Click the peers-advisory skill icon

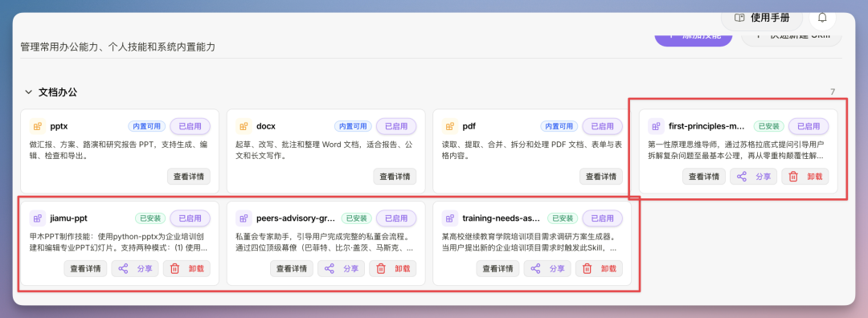[x=244, y=218]
